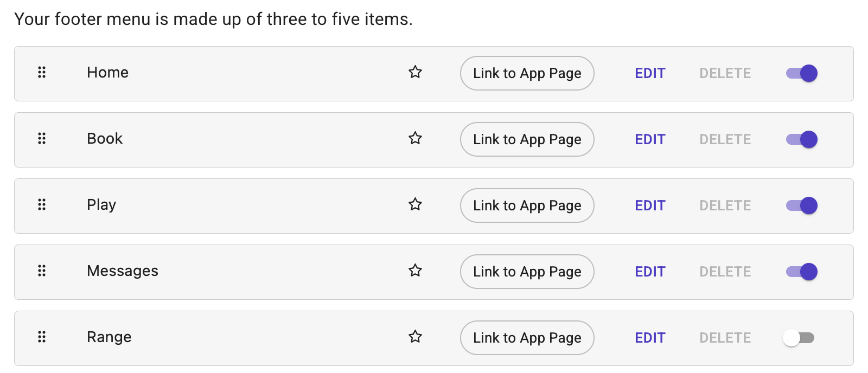Screen dimensions: 868x373
Task: Star the Play menu item
Action: click(x=415, y=204)
